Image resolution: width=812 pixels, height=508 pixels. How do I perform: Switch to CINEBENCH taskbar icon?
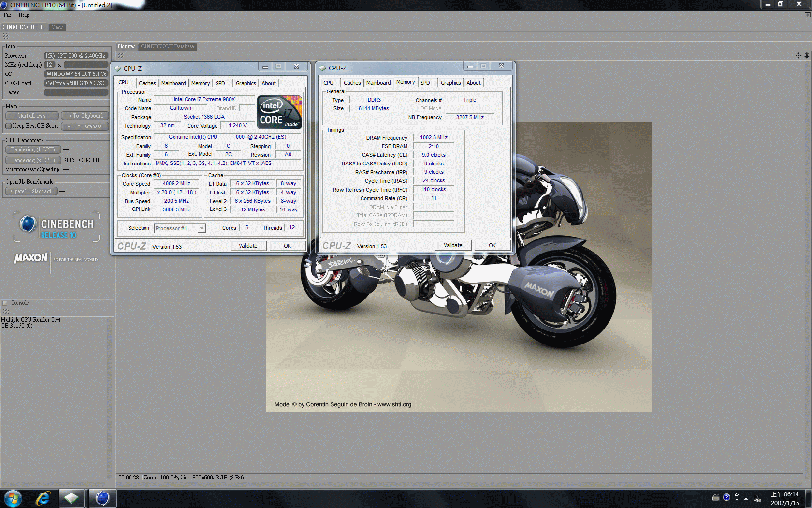coord(102,498)
